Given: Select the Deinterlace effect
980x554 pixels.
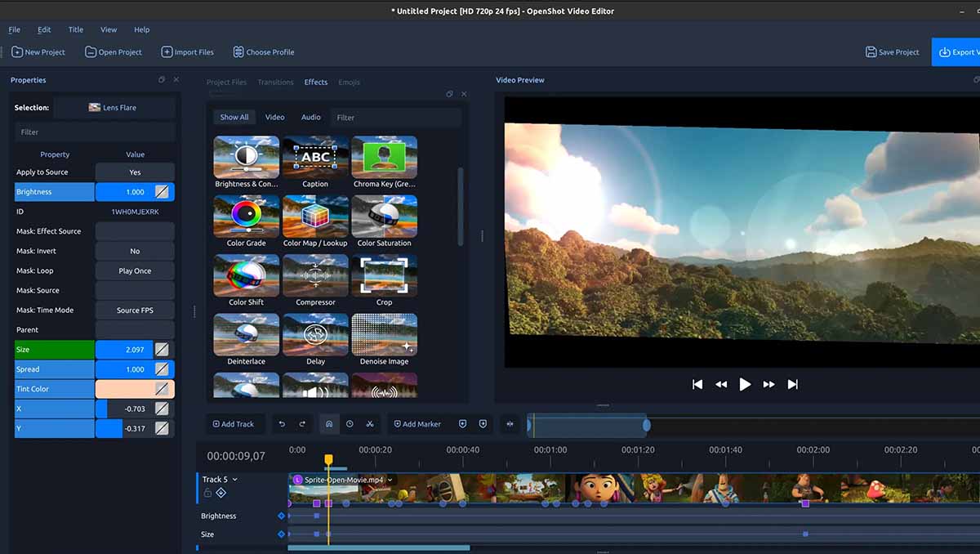Looking at the screenshot, I should 246,340.
